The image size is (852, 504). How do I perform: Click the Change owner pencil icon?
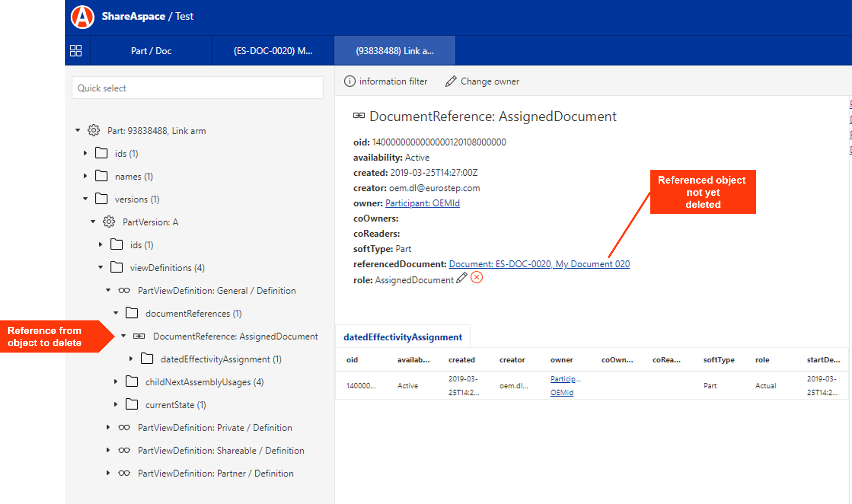click(451, 81)
